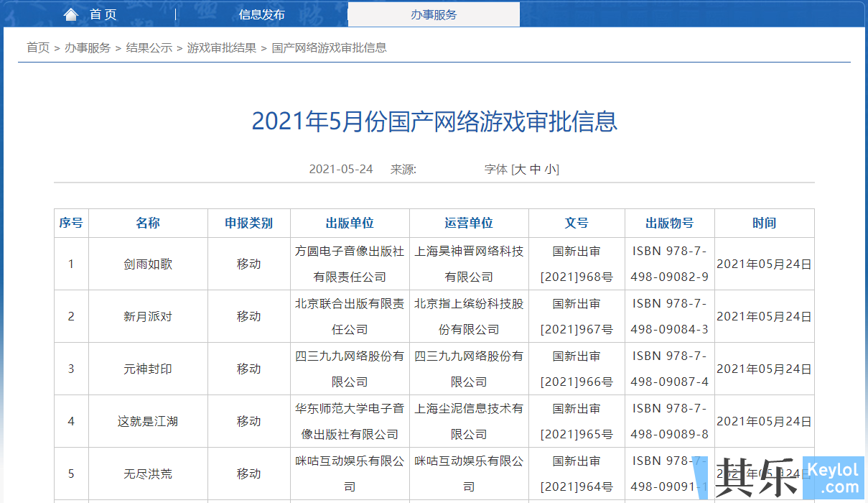Click the 元神封印 entry in the table
The height and width of the screenshot is (503, 868).
(147, 369)
